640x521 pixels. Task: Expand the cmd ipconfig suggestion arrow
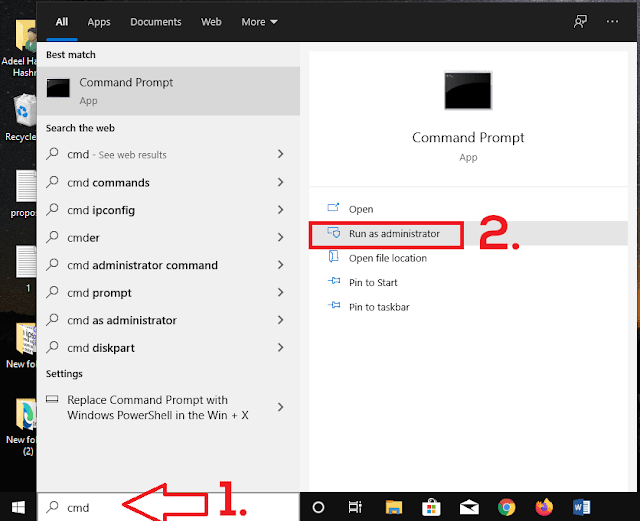pos(280,210)
